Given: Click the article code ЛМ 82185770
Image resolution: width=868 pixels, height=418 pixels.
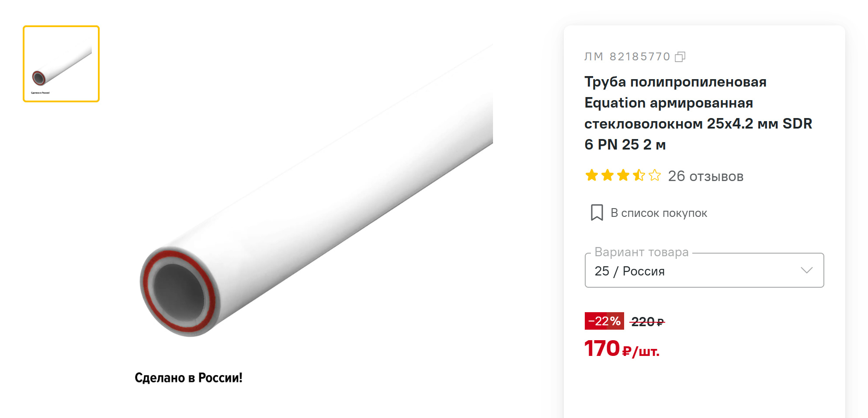Looking at the screenshot, I should coord(627,57).
